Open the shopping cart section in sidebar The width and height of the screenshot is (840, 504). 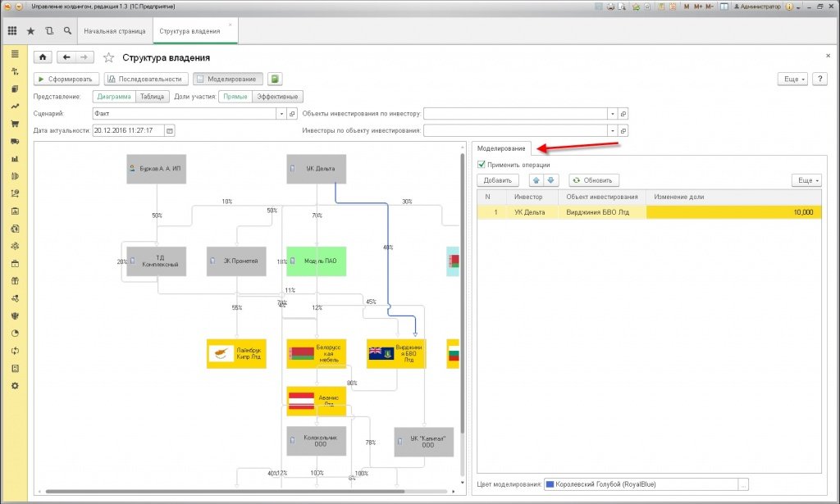coord(15,124)
